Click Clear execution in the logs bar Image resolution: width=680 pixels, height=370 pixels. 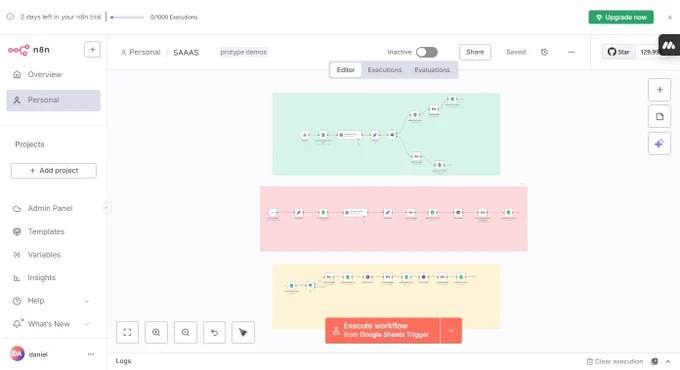click(615, 361)
